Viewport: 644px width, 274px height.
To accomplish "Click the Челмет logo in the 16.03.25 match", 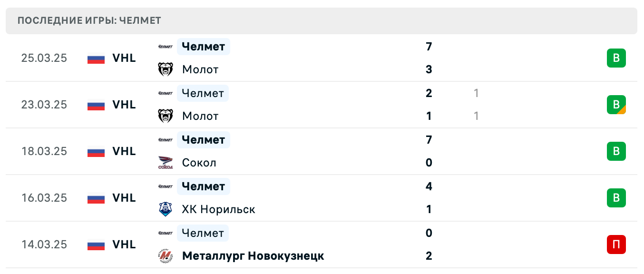I will tap(166, 186).
